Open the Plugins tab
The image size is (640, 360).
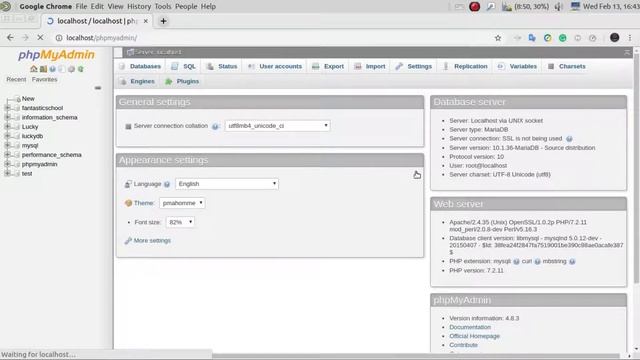(182, 81)
